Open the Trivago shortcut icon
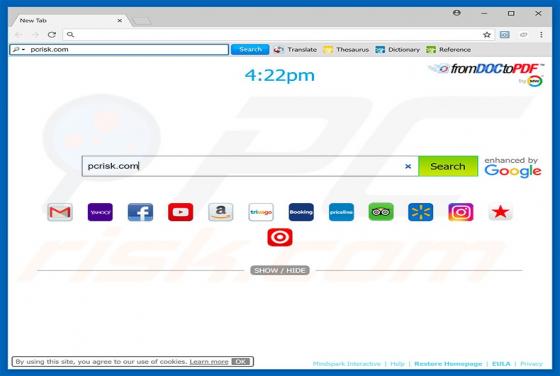560x376 pixels. coord(261,212)
